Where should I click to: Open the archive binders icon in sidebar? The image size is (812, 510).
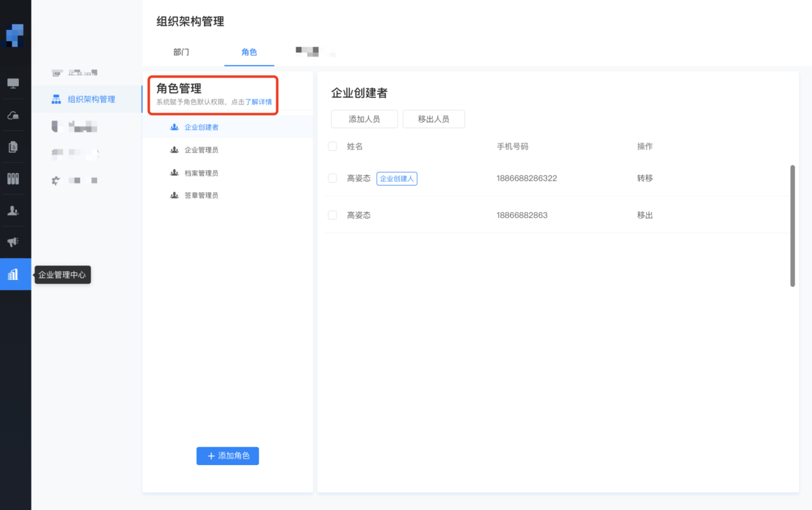(13, 179)
